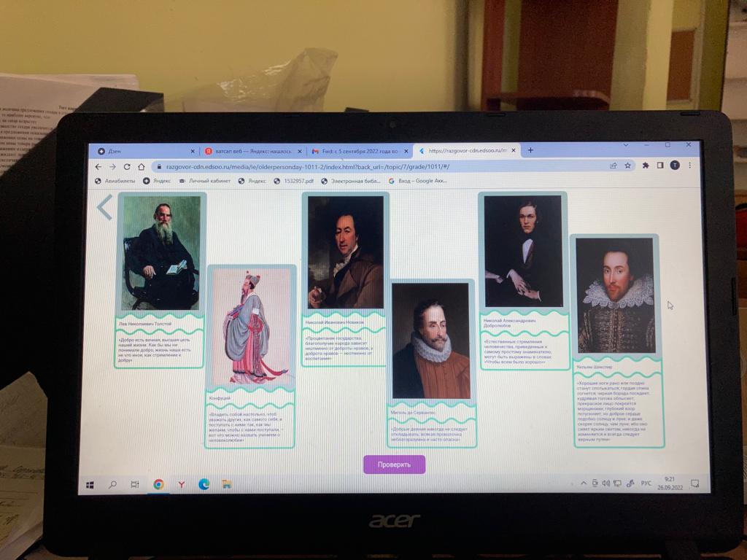Screen dimensions: 747x560
Task: Open Task View on the taskbar
Action: pyautogui.click(x=135, y=485)
